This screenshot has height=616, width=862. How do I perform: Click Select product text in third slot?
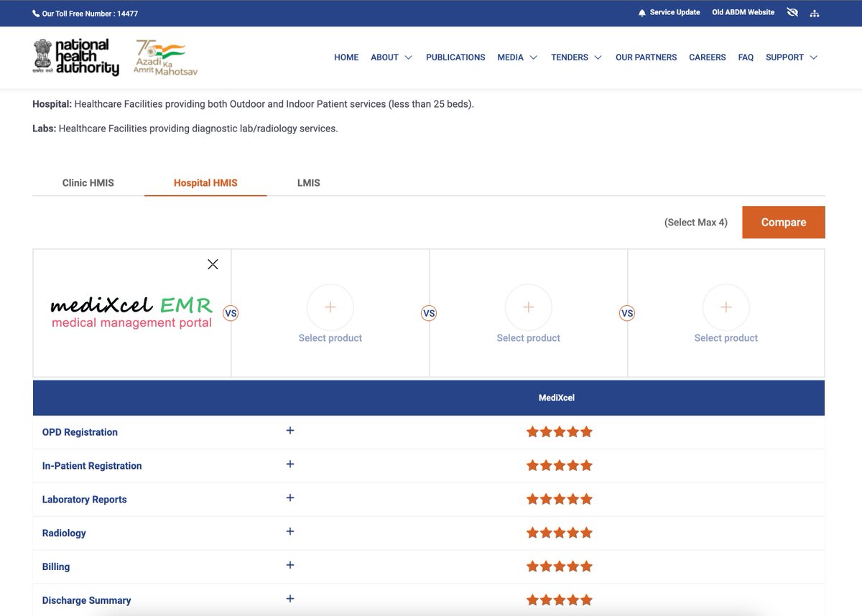tap(529, 338)
